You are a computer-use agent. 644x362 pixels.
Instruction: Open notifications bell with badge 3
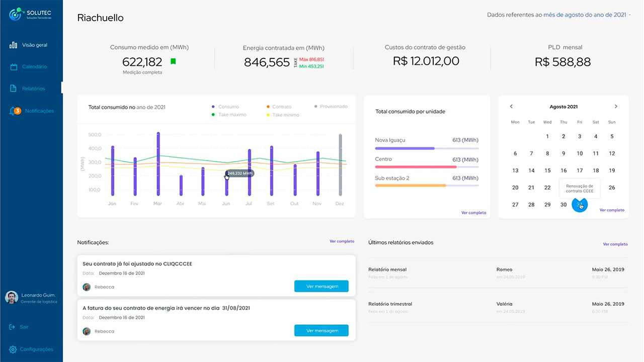tap(14, 111)
